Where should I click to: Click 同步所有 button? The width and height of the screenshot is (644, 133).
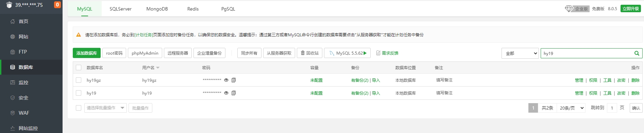249,53
